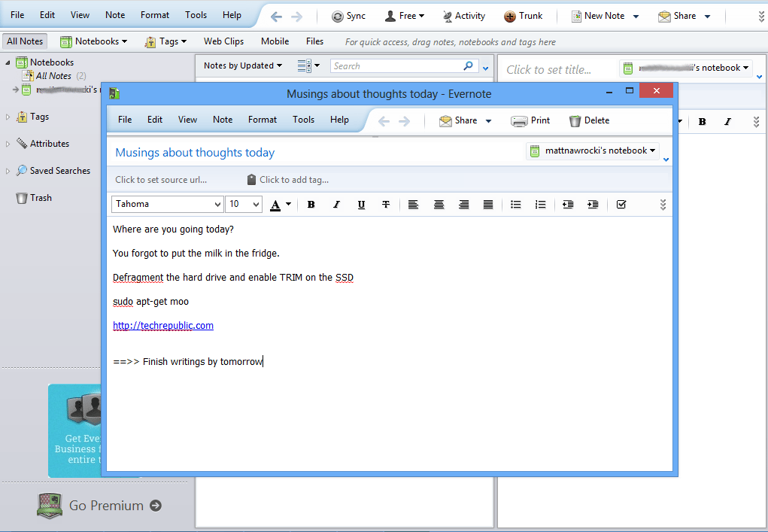Click bold in the background main editor
Image resolution: width=768 pixels, height=532 pixels.
pos(702,121)
